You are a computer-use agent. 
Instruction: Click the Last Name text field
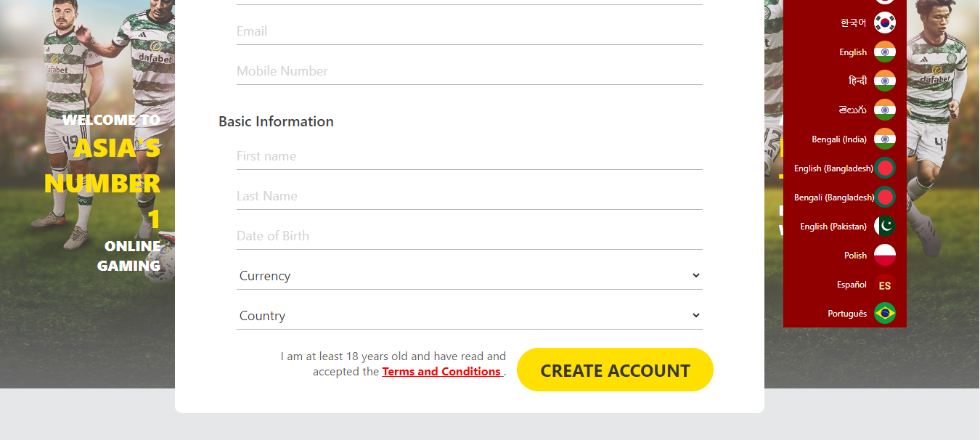pos(469,196)
